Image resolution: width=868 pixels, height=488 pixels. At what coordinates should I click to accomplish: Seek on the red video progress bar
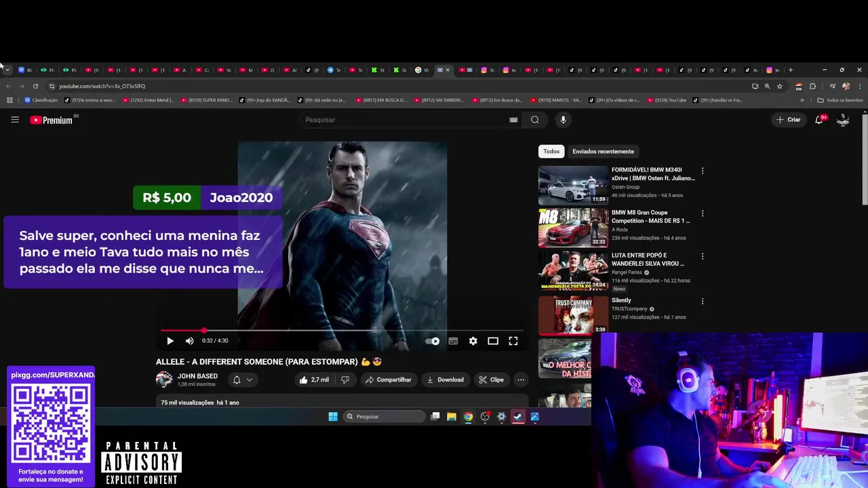click(342, 331)
